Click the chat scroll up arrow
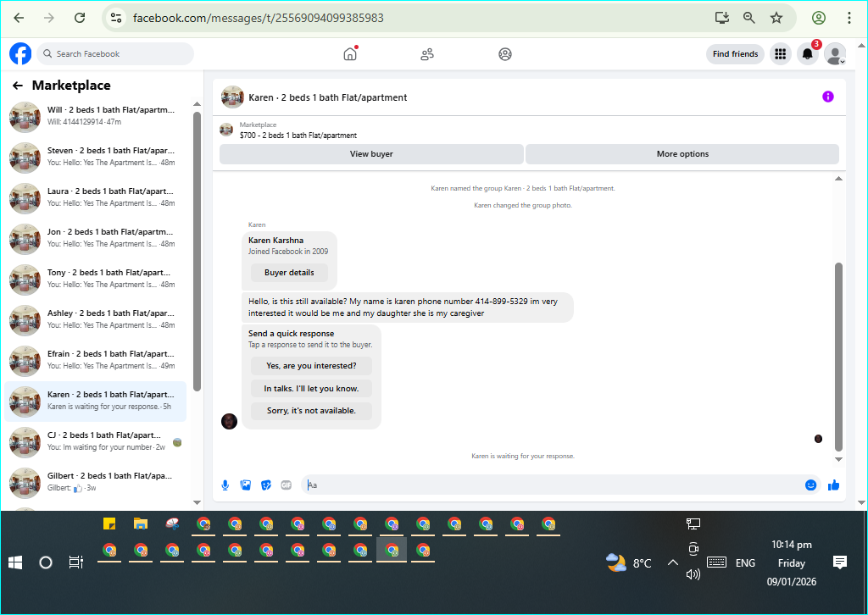Screen dimensions: 868x615 click(838, 178)
